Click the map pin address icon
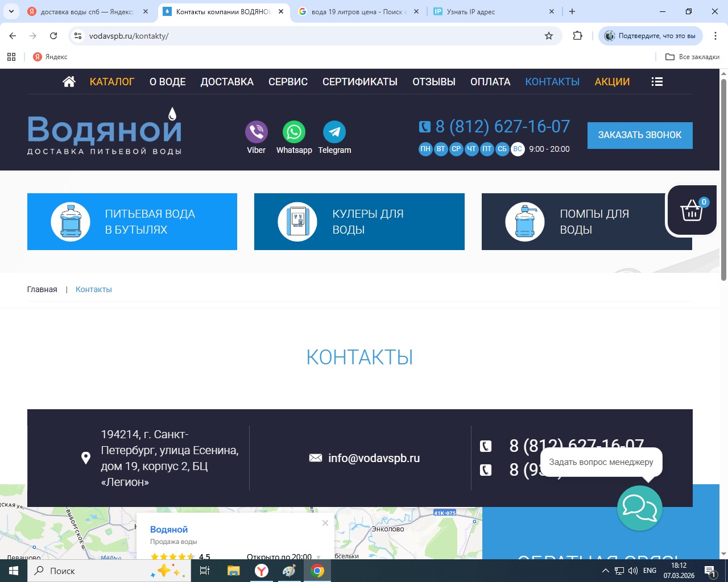 point(86,458)
